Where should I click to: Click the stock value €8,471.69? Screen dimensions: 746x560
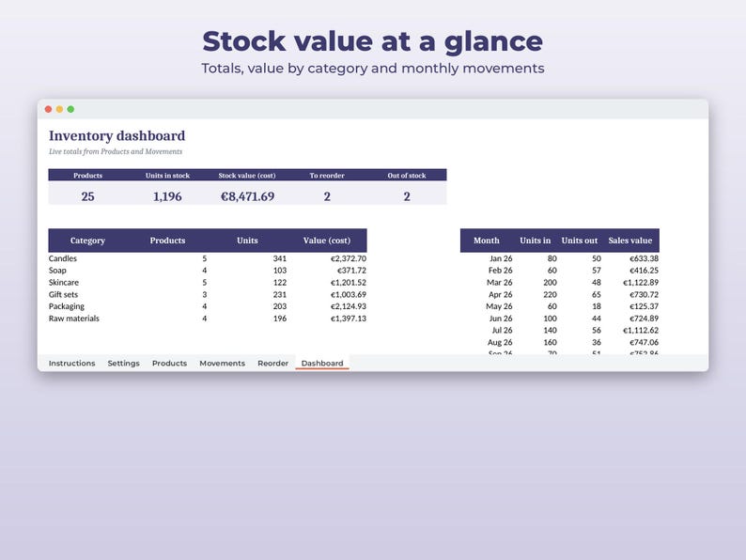click(247, 196)
